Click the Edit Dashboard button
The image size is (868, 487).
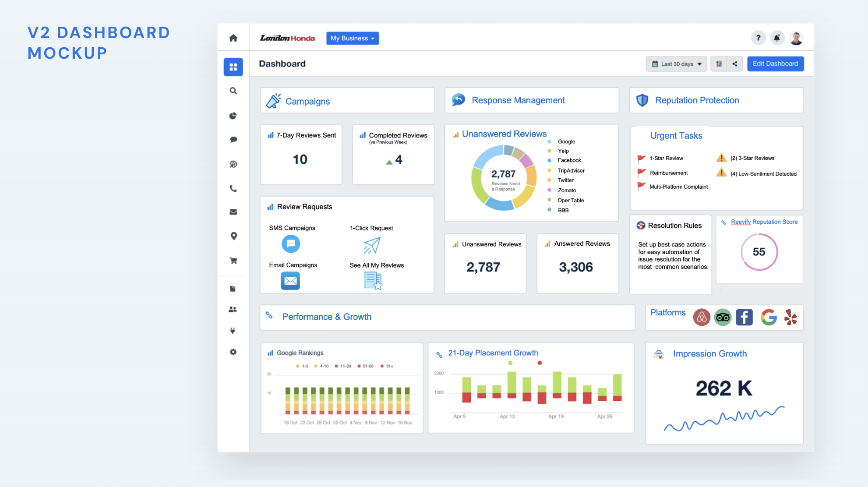[x=775, y=64]
